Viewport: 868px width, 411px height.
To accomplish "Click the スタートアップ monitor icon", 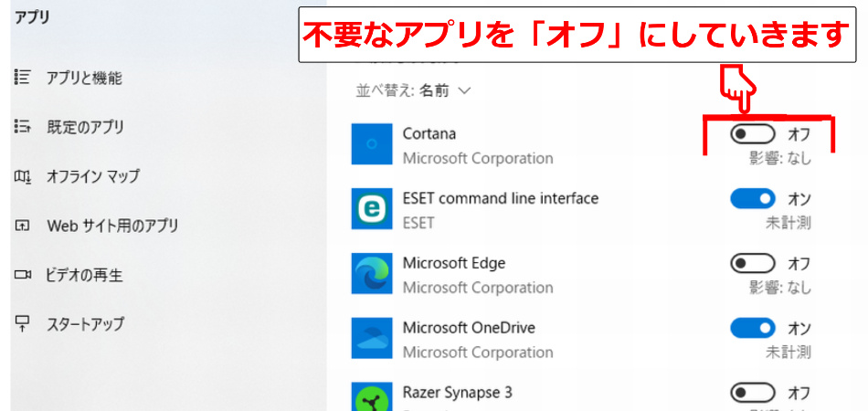I will pyautogui.click(x=23, y=323).
